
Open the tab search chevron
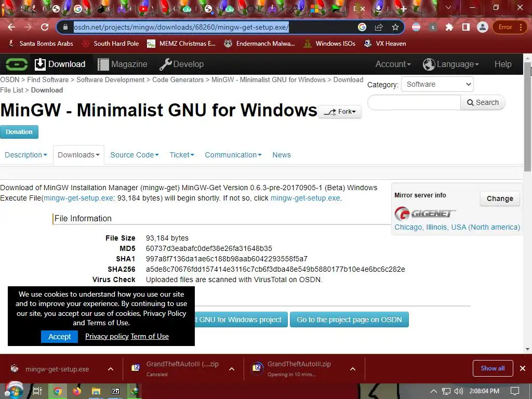448,7
